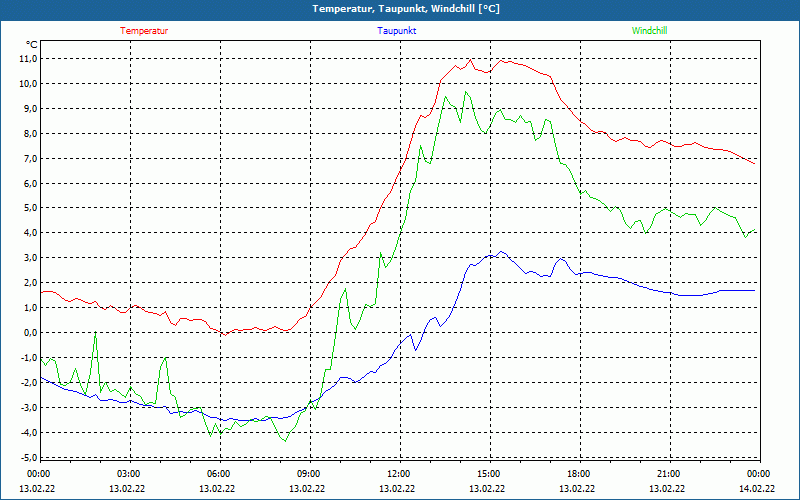
Task: Click the 18:00 time axis label
Action: 579,474
